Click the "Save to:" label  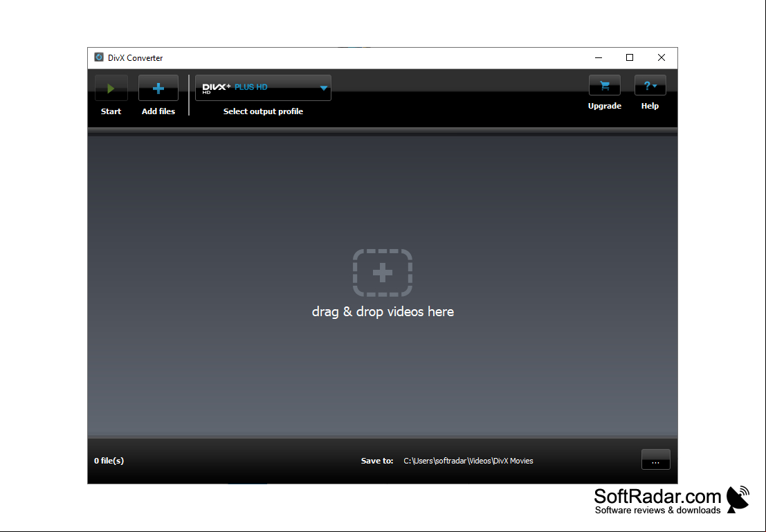[377, 461]
